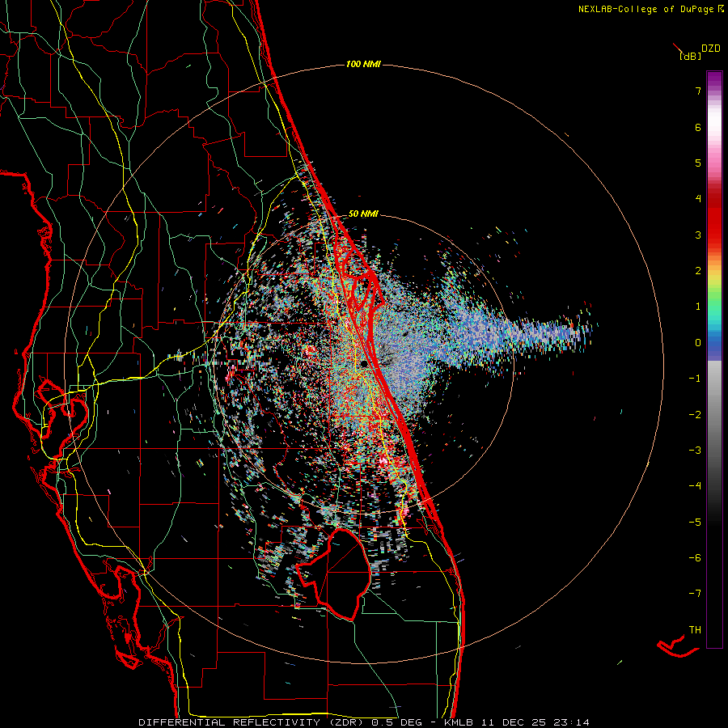728x728 pixels.
Task: Click the KMLB 11 DEC 25 23:14 timestamp
Action: coord(516,722)
